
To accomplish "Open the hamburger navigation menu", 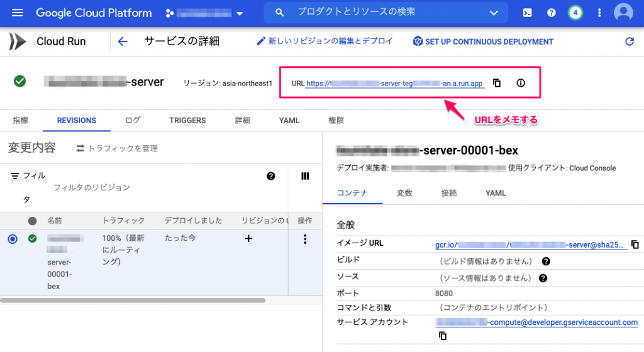I will pos(17,13).
